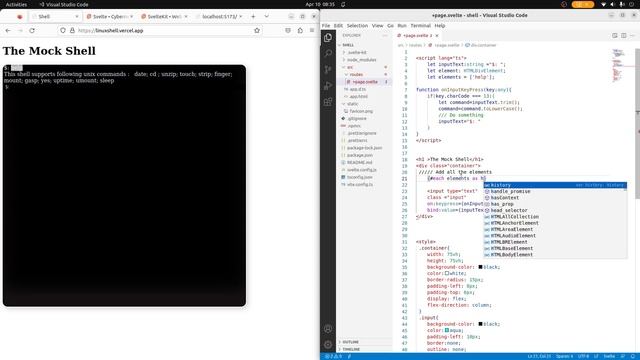Open the Go menu in VS Code
Viewport: 640px width, 360px height.
coord(391,26)
